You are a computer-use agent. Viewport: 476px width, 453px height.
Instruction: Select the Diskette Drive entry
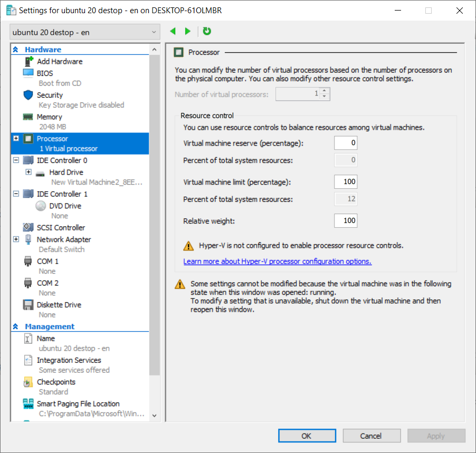(59, 305)
